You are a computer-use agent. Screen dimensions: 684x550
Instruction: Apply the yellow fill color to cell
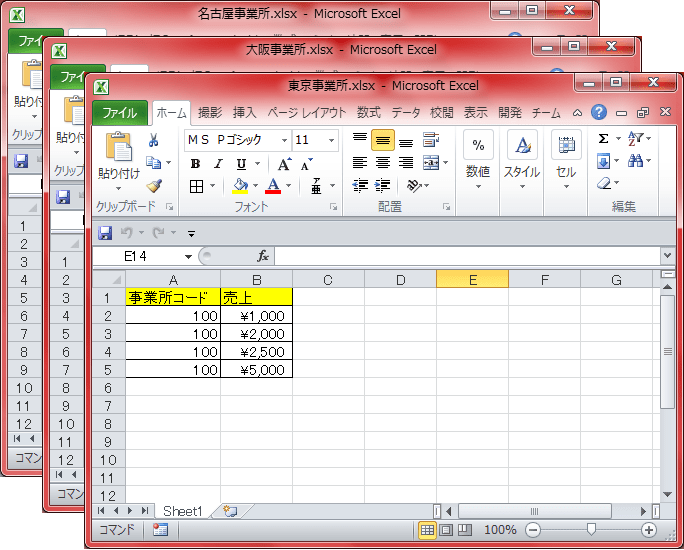click(240, 186)
